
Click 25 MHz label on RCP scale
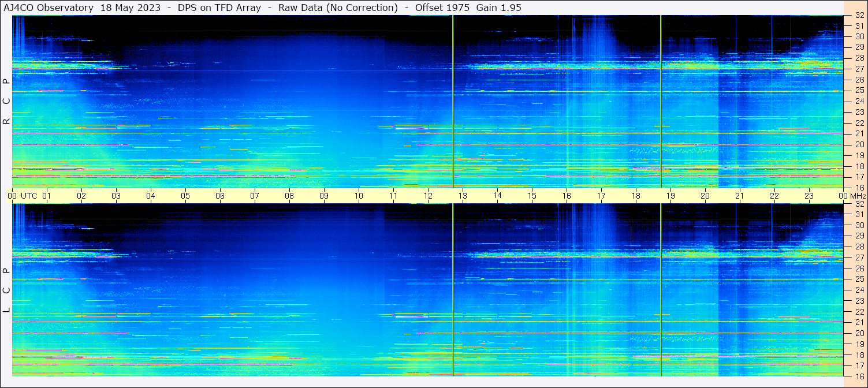tap(859, 91)
